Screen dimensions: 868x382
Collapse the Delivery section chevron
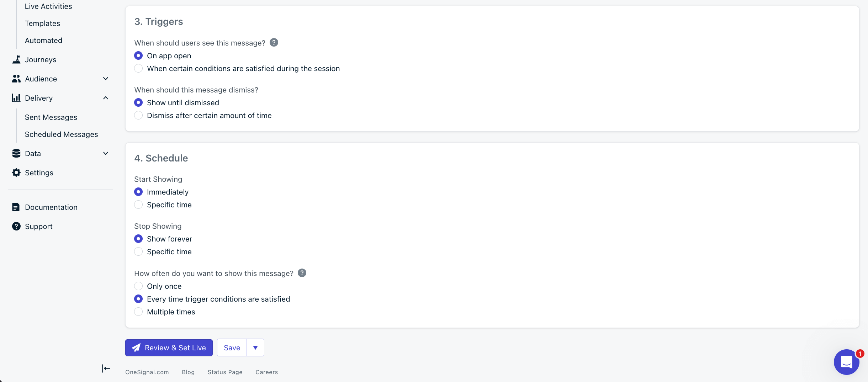point(105,98)
